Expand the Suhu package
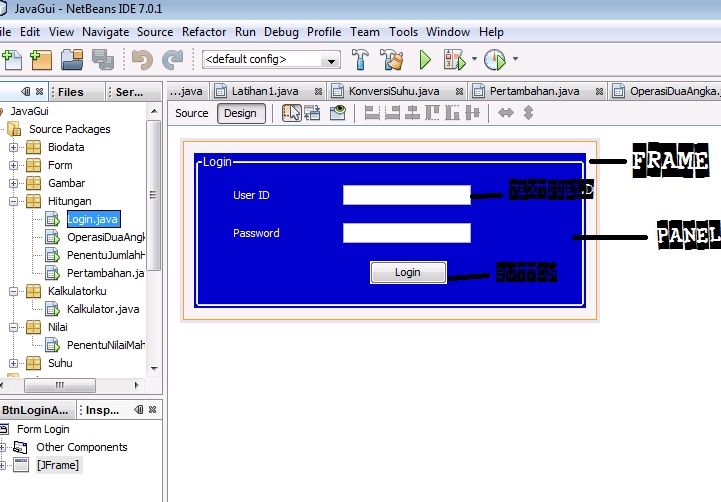This screenshot has width=721, height=502. pyautogui.click(x=13, y=363)
